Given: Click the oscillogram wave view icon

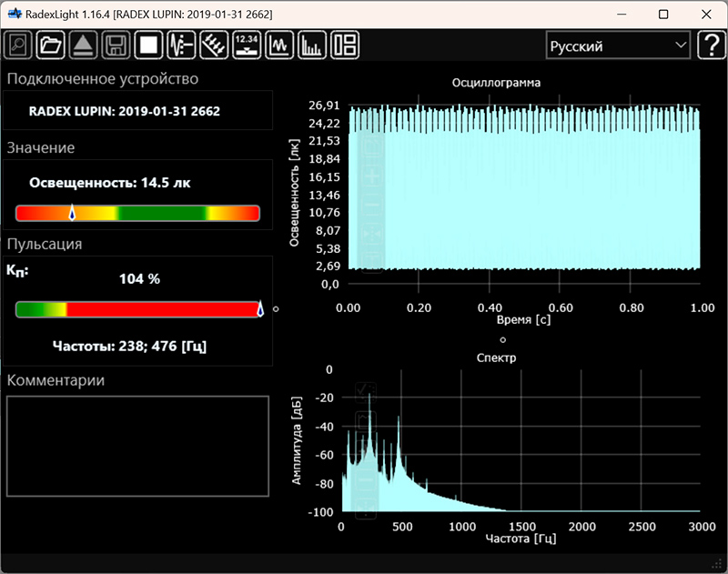Looking at the screenshot, I should point(279,45).
